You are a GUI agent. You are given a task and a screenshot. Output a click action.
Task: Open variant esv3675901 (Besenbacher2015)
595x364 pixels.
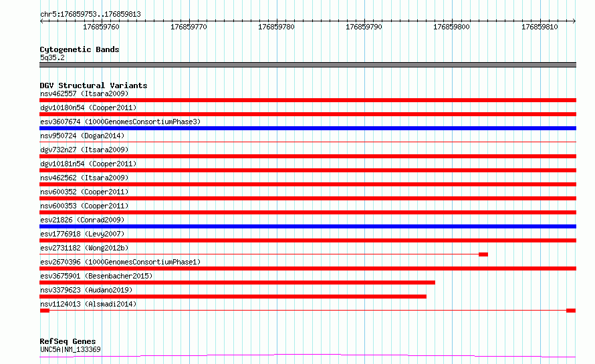coord(96,276)
